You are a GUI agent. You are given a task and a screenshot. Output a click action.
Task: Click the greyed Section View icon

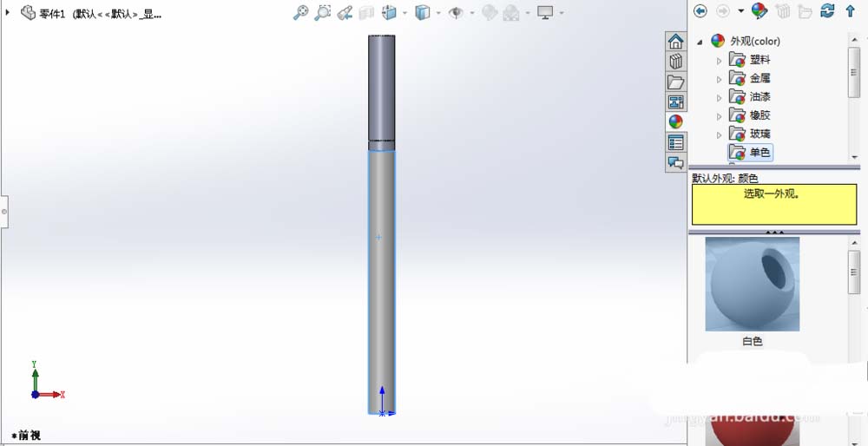pyautogui.click(x=366, y=12)
